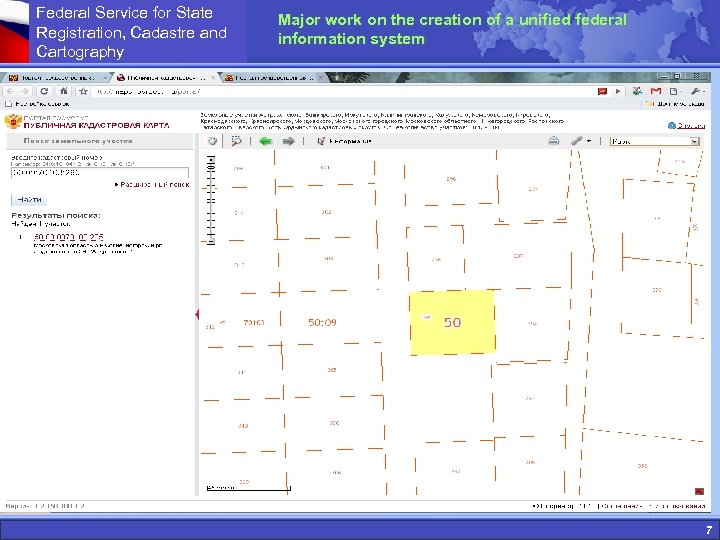Go to previous map extent with green left arrow
The image size is (720, 540).
(x=265, y=141)
